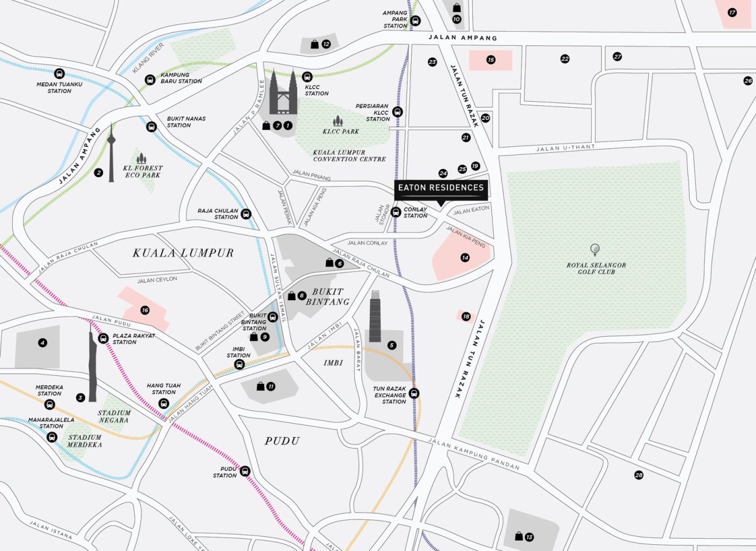
Task: Click shopping bag icon beside marker 11
Action: coord(260,386)
